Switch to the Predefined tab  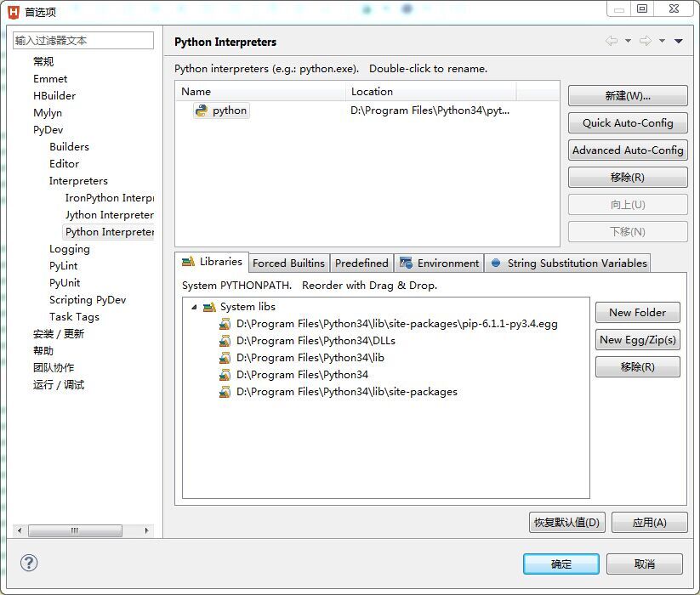[361, 263]
